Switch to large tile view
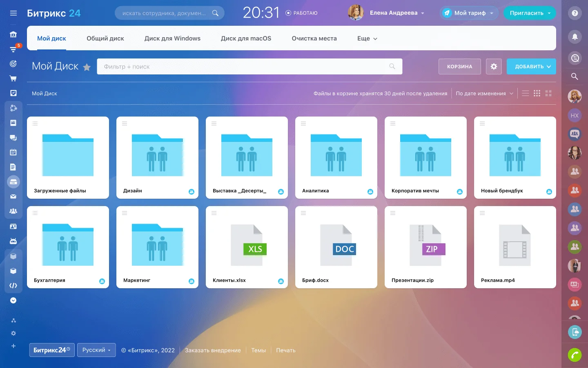This screenshot has width=588, height=368. 548,93
